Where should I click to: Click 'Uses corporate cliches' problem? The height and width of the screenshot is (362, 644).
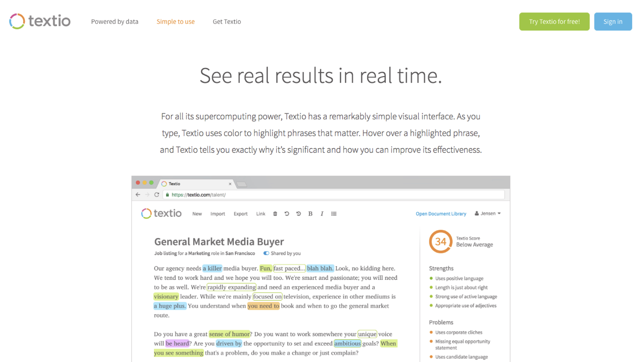coord(459,332)
